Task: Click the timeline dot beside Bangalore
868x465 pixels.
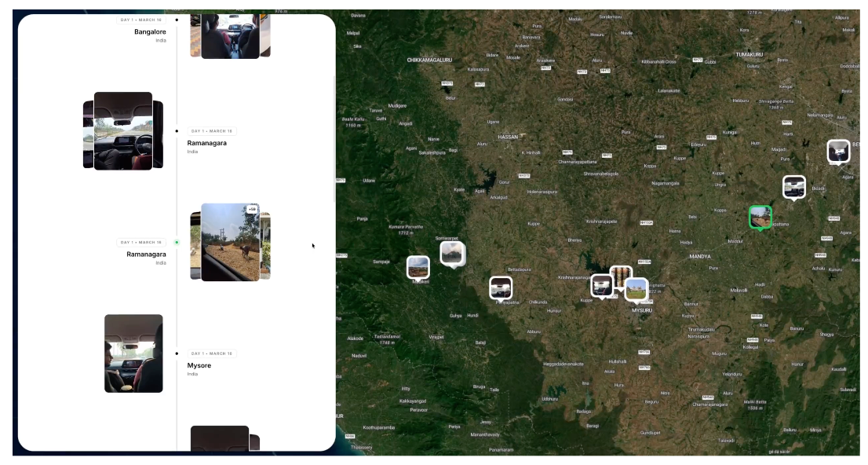Action: tap(177, 20)
